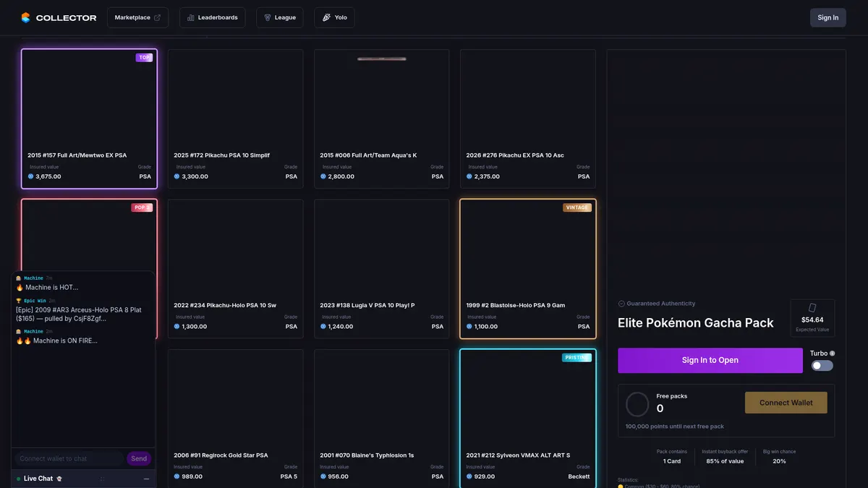Click coin icon beside 2,800.00 value
The image size is (868, 488).
click(x=323, y=176)
